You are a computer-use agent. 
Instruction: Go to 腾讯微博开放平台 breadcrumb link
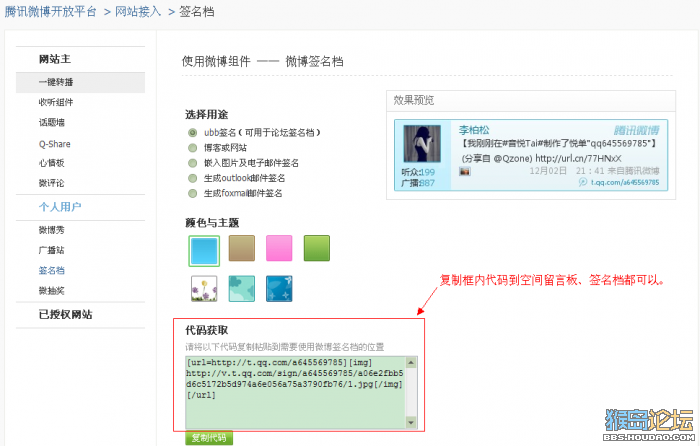click(50, 12)
